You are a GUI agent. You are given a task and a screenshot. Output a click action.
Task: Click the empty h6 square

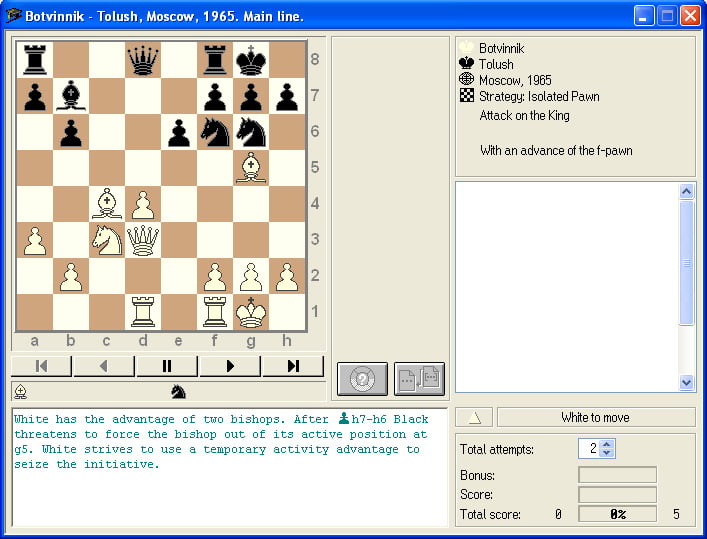tap(287, 131)
